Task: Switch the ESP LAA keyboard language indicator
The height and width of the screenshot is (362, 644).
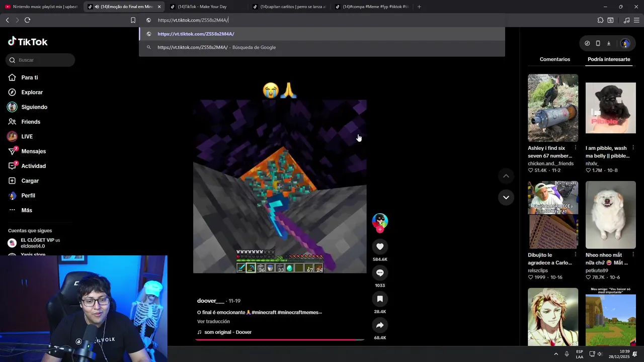Action: [580, 354]
